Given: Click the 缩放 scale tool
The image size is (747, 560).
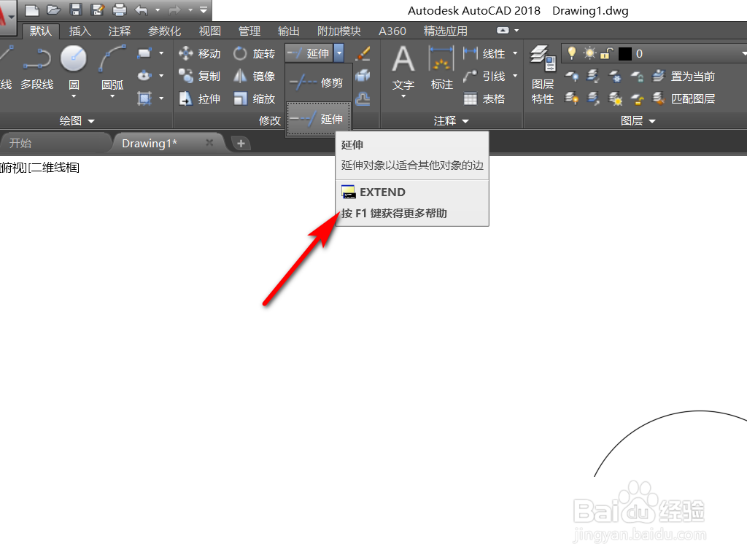Looking at the screenshot, I should (255, 98).
